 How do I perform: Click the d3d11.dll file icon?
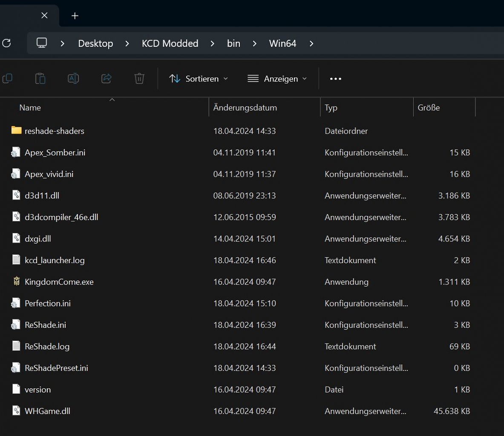tap(16, 195)
